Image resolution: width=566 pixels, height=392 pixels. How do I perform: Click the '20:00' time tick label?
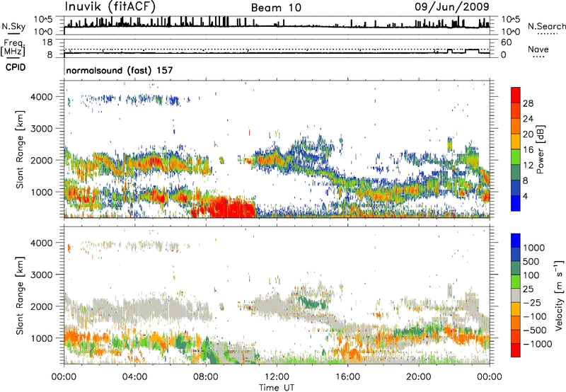pos(419,377)
